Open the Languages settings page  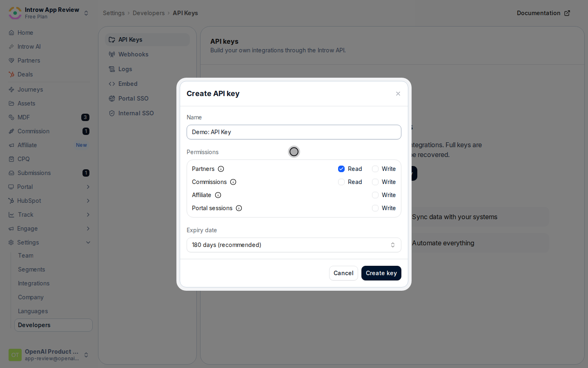(33, 311)
